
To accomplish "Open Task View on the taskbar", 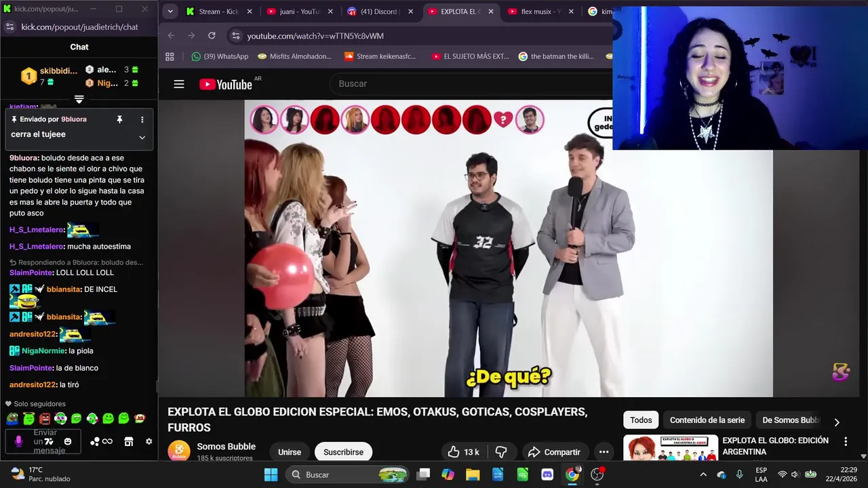I will click(x=423, y=474).
